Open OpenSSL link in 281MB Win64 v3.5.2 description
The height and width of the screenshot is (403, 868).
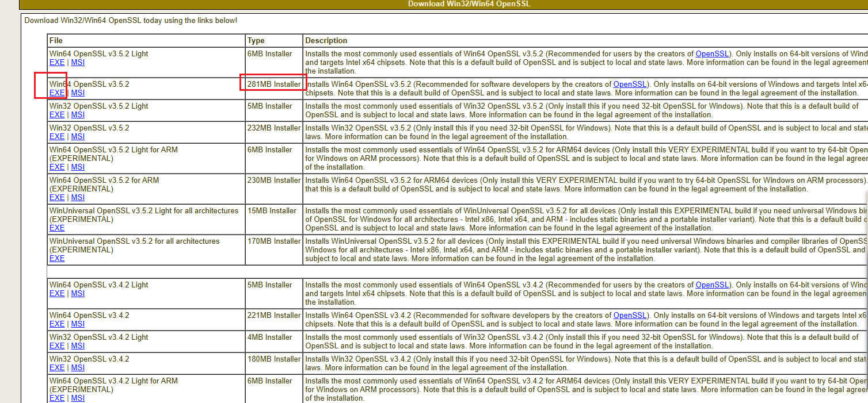(630, 84)
